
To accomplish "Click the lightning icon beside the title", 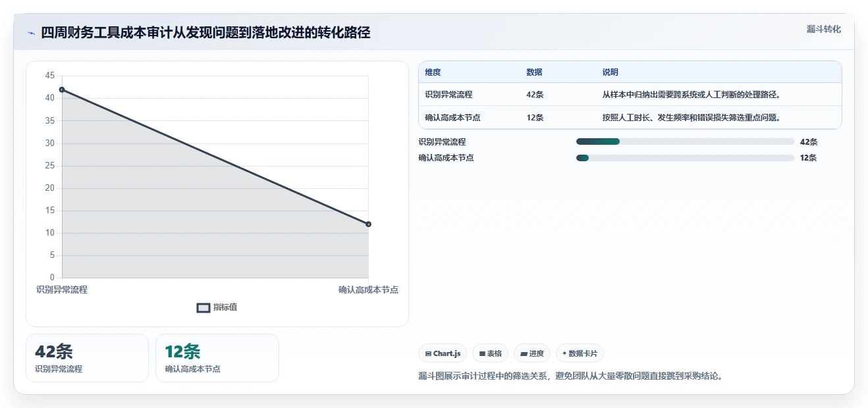I will pos(32,33).
